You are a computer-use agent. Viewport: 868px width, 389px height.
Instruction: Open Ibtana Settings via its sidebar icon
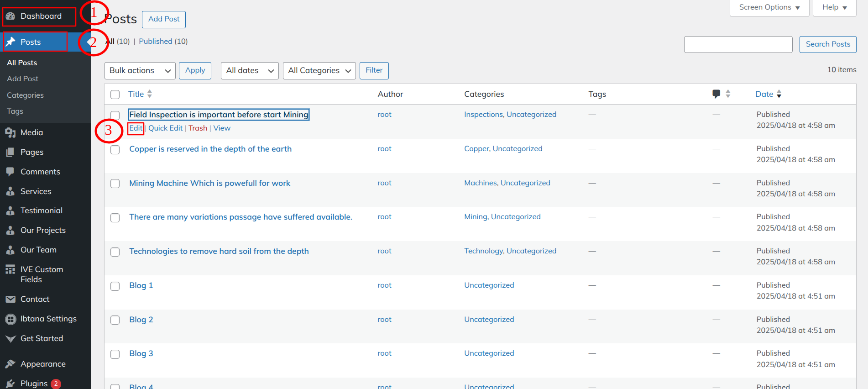click(x=10, y=319)
